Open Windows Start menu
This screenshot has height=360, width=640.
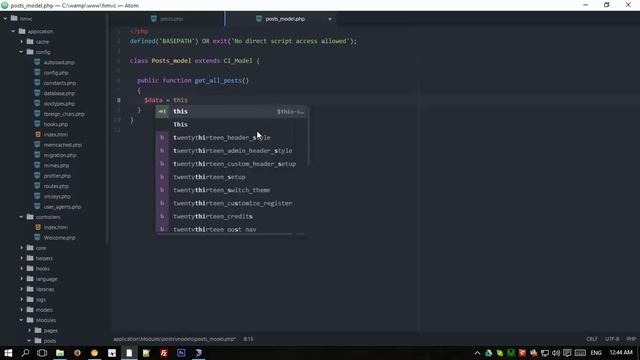coord(8,353)
